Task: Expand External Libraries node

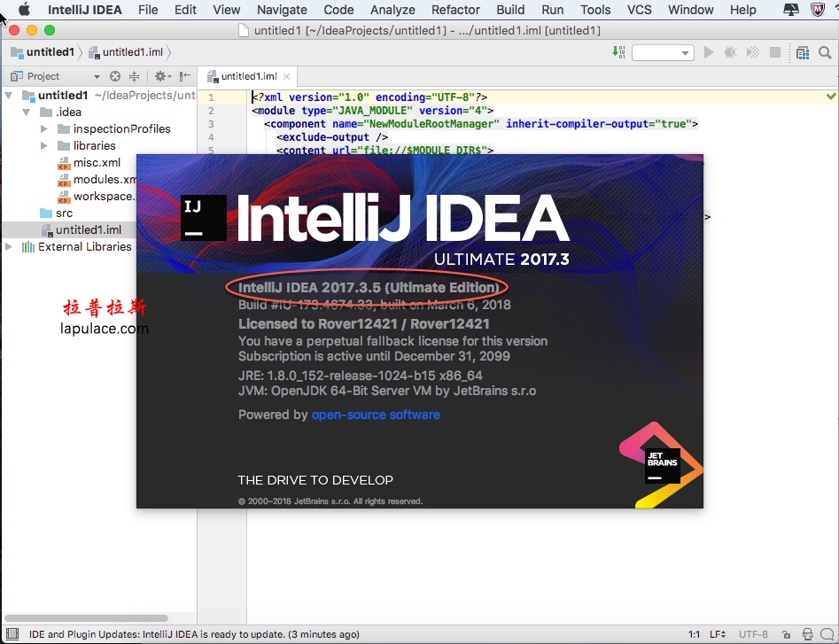Action: tap(9, 246)
